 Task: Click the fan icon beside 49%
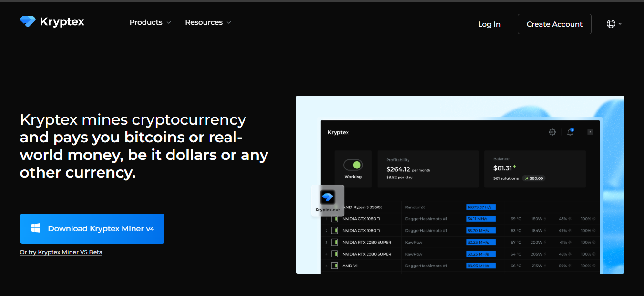pos(570,231)
